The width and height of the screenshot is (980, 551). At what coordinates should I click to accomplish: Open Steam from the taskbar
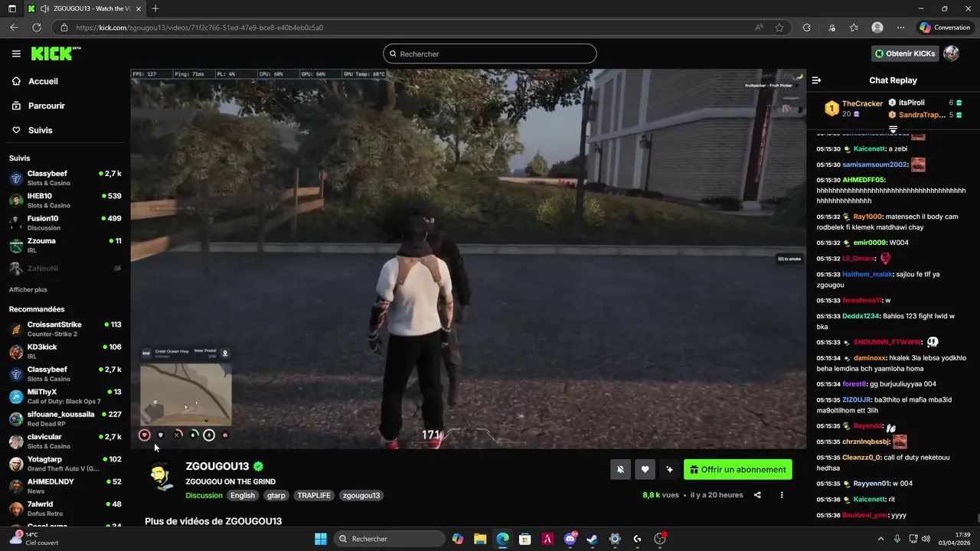tap(592, 539)
